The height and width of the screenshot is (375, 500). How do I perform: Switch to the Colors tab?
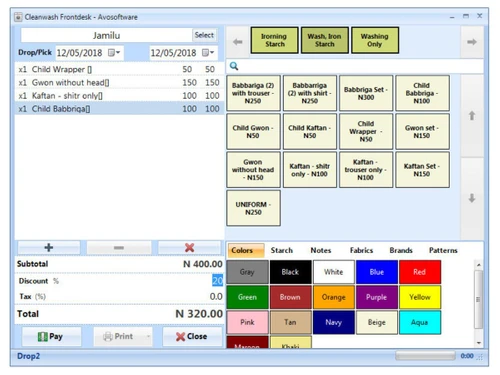click(246, 250)
